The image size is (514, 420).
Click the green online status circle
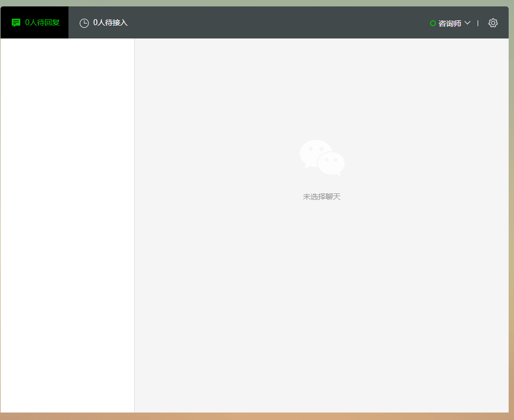tap(433, 24)
